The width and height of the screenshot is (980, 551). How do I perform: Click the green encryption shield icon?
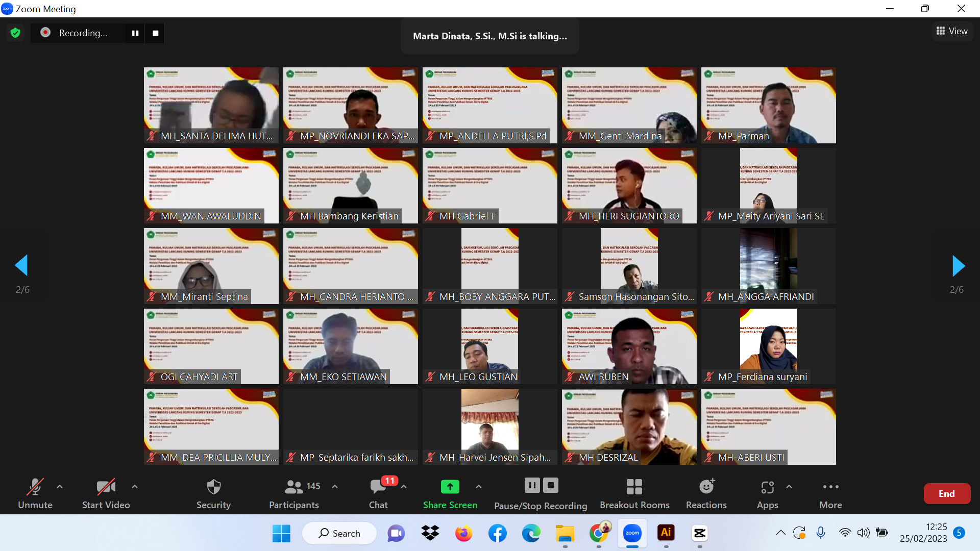pos(15,33)
